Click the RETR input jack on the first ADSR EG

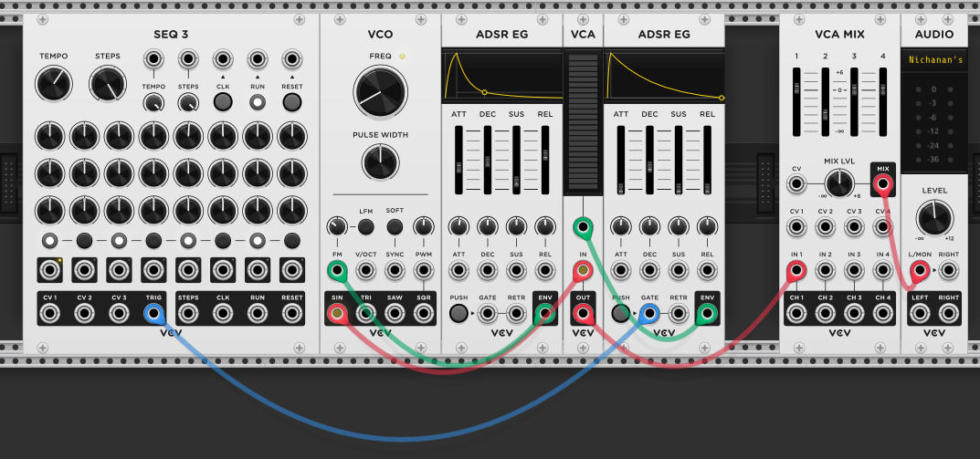(516, 314)
